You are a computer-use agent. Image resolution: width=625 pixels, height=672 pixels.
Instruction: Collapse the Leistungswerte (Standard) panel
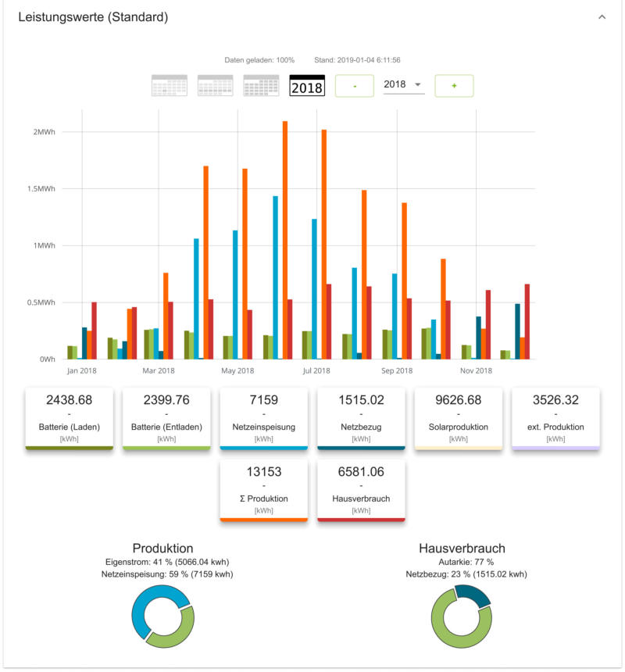pyautogui.click(x=602, y=16)
